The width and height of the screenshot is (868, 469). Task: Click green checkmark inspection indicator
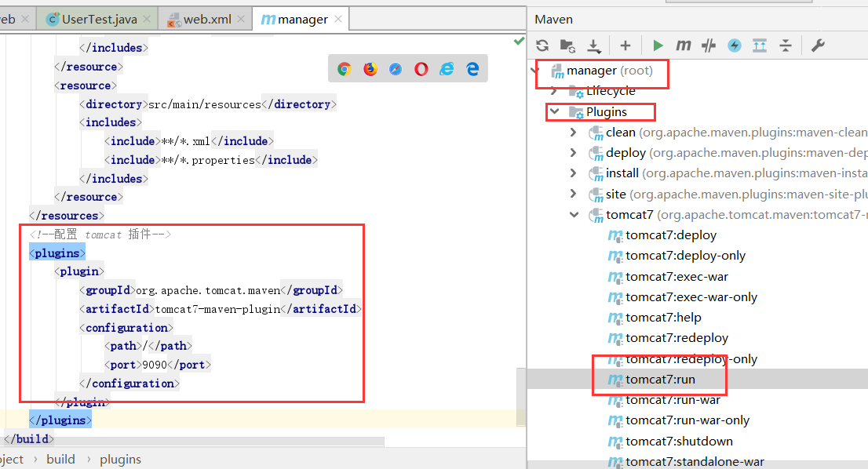[x=519, y=41]
